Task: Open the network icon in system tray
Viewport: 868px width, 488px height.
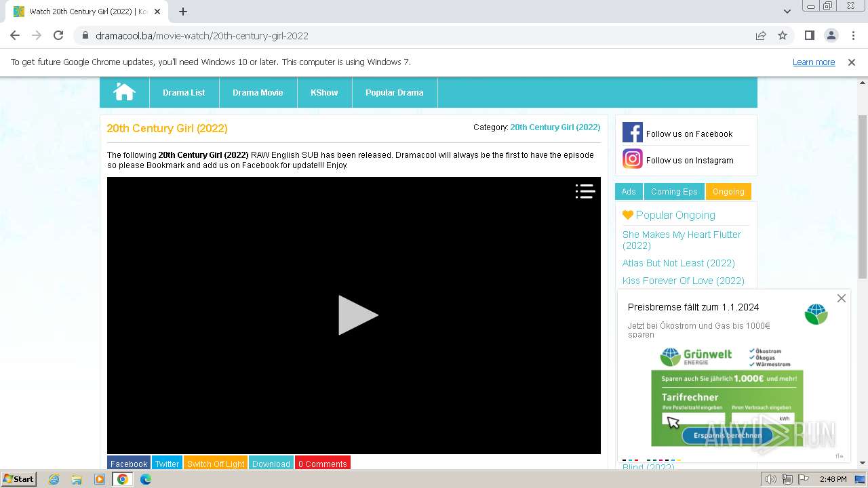Action: point(787,479)
